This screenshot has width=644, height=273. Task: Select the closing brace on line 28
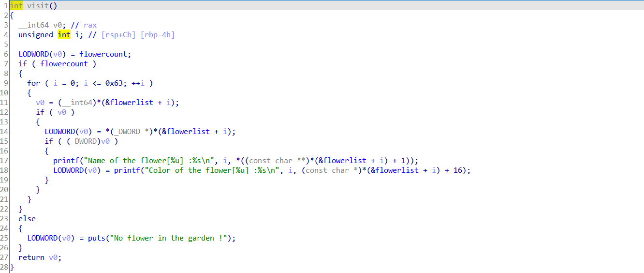pyautogui.click(x=12, y=267)
